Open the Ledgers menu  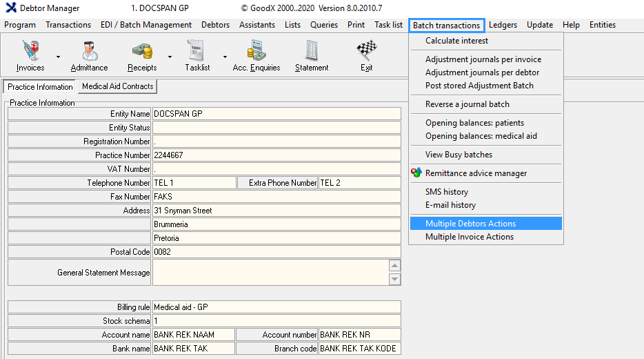[x=503, y=25]
